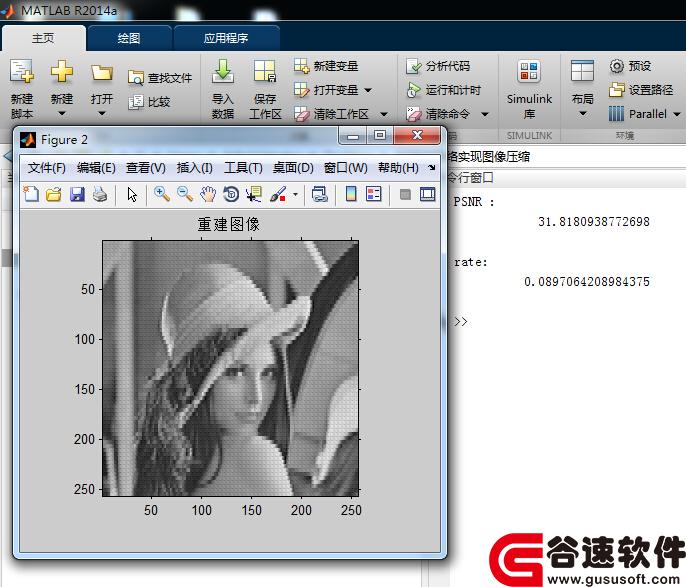Toggle the Edit Plot arrow tool
The width and height of the screenshot is (686, 587).
(x=132, y=194)
